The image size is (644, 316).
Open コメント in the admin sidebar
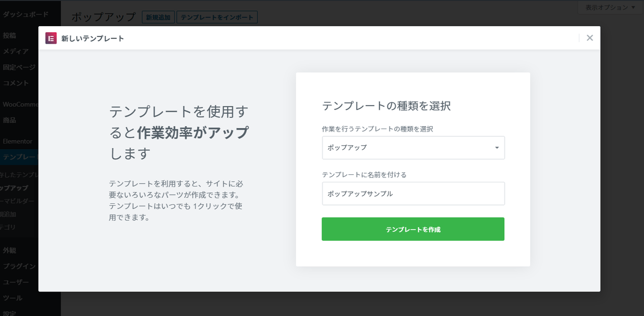click(x=16, y=83)
